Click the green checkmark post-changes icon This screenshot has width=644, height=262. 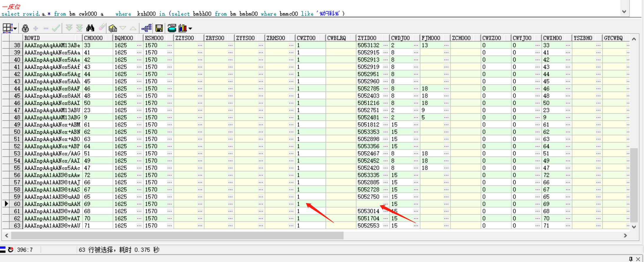[56, 28]
